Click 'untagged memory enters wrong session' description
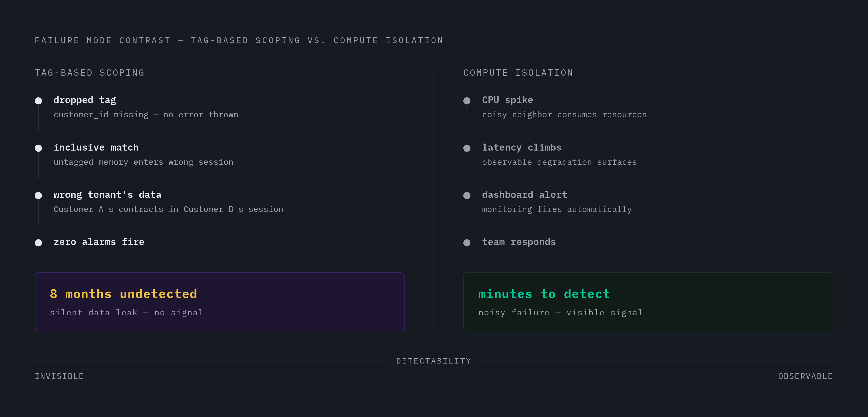This screenshot has height=417, width=868. tap(143, 162)
